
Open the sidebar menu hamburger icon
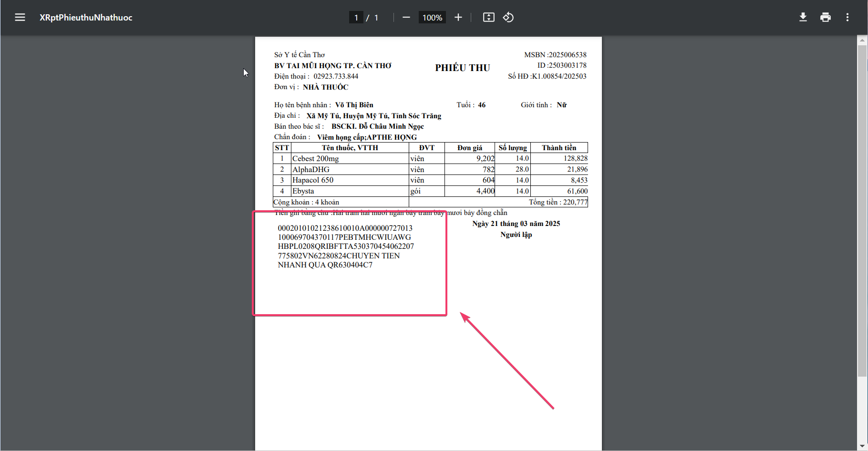20,18
